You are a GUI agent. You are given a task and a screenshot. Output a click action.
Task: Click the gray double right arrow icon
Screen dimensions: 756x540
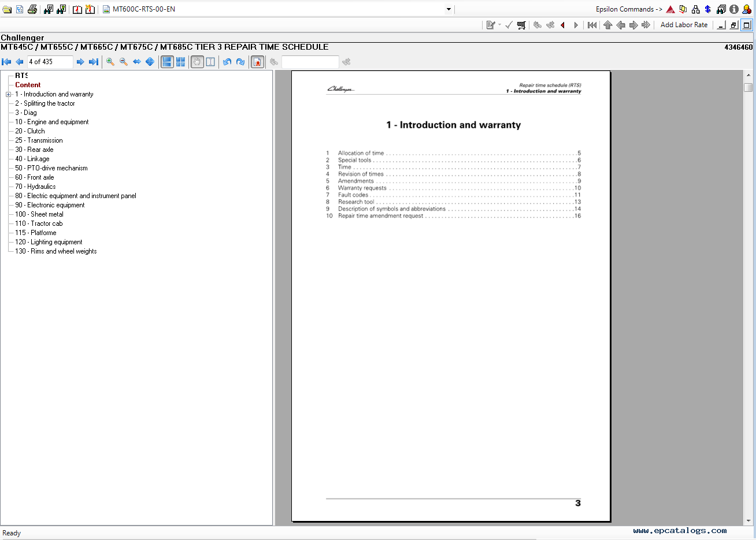pos(646,25)
